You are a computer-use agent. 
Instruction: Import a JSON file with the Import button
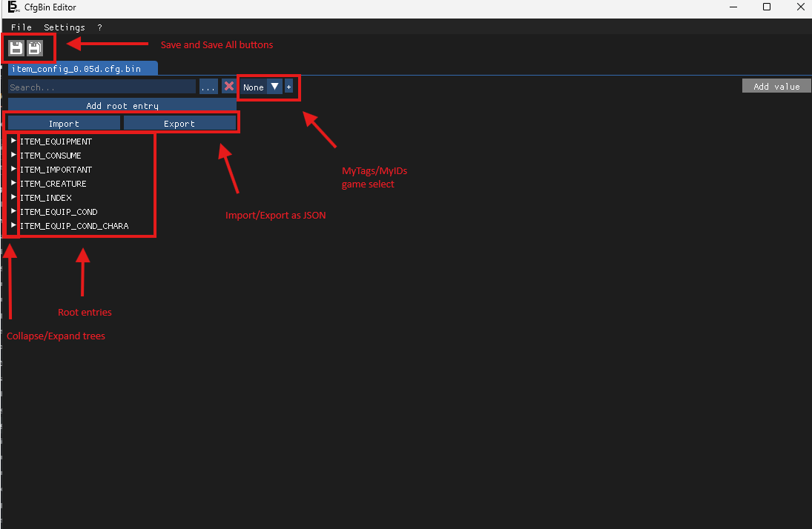63,122
